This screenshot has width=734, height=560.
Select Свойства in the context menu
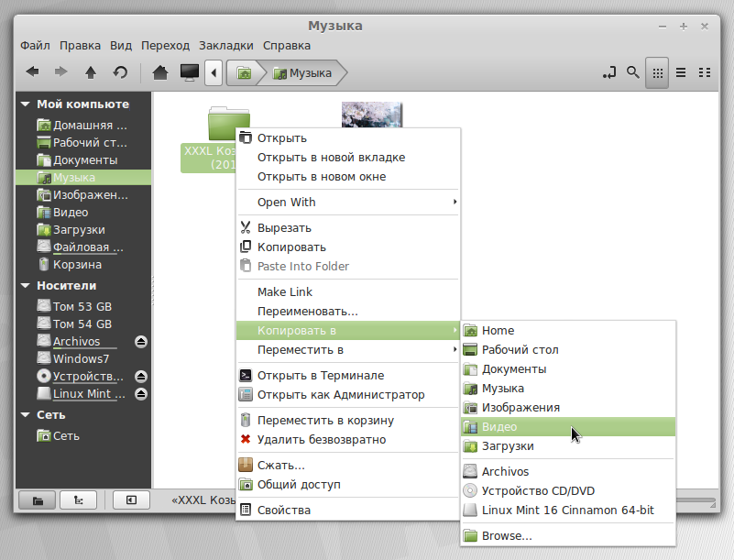[x=283, y=510]
